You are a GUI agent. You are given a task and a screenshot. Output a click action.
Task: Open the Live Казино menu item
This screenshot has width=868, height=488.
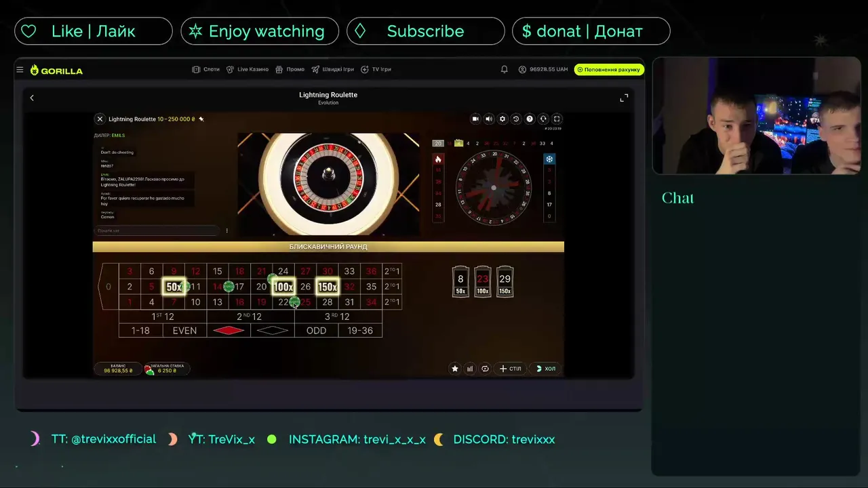(x=248, y=69)
